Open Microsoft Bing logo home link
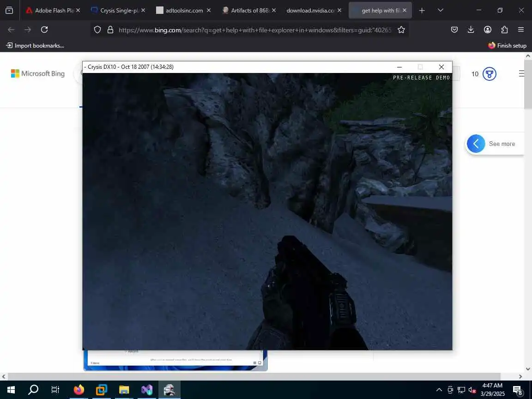 coord(38,73)
